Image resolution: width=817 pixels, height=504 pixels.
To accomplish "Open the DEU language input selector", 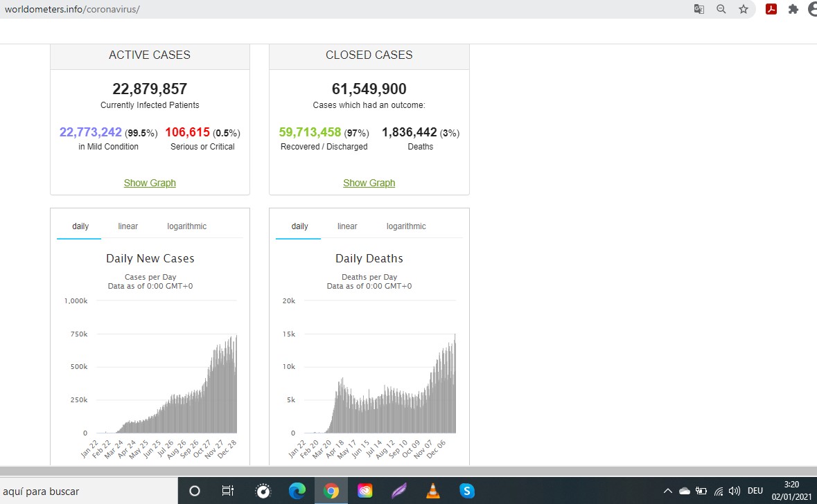I will [755, 491].
